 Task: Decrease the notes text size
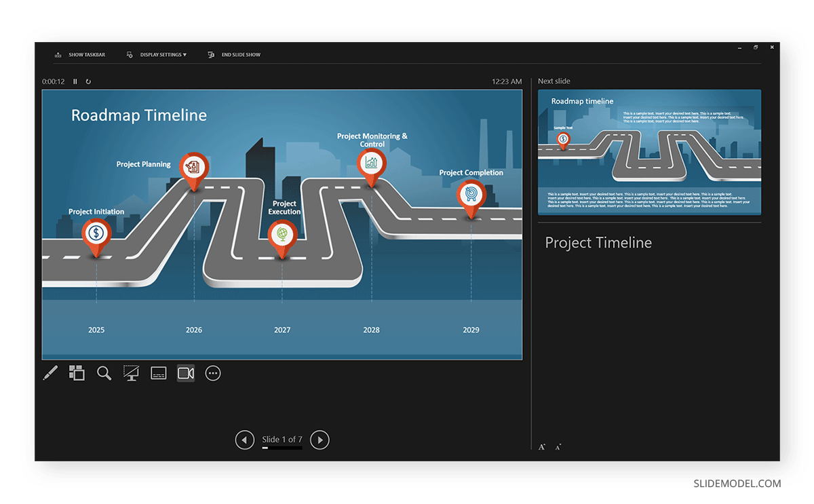click(x=558, y=446)
